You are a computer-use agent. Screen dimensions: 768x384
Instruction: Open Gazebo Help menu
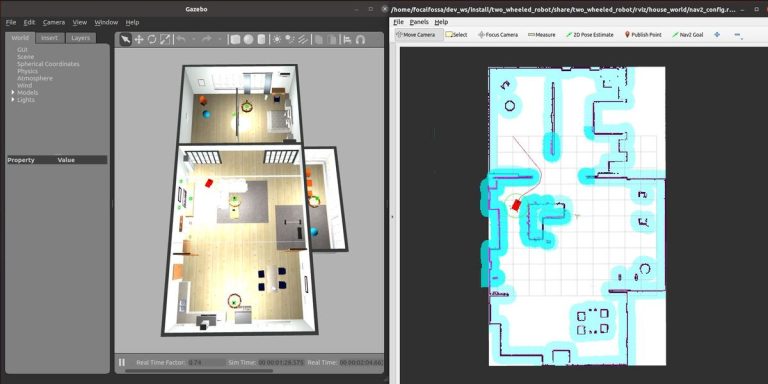tap(132, 22)
